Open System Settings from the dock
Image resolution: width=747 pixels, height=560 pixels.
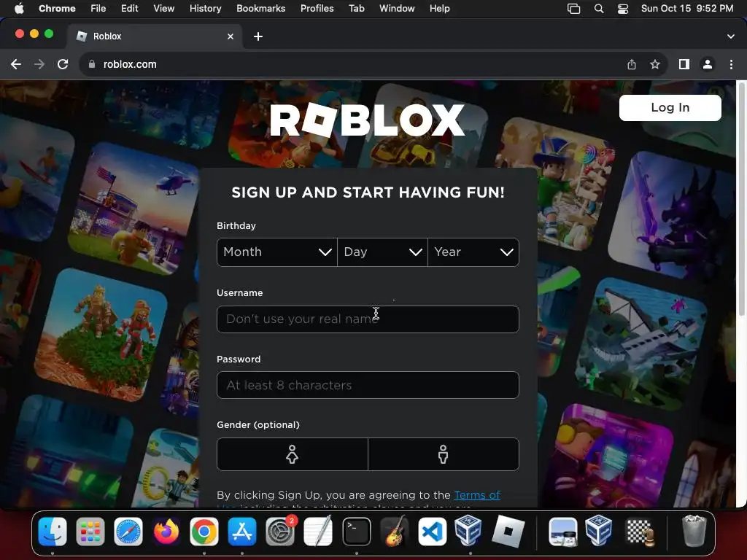point(280,532)
